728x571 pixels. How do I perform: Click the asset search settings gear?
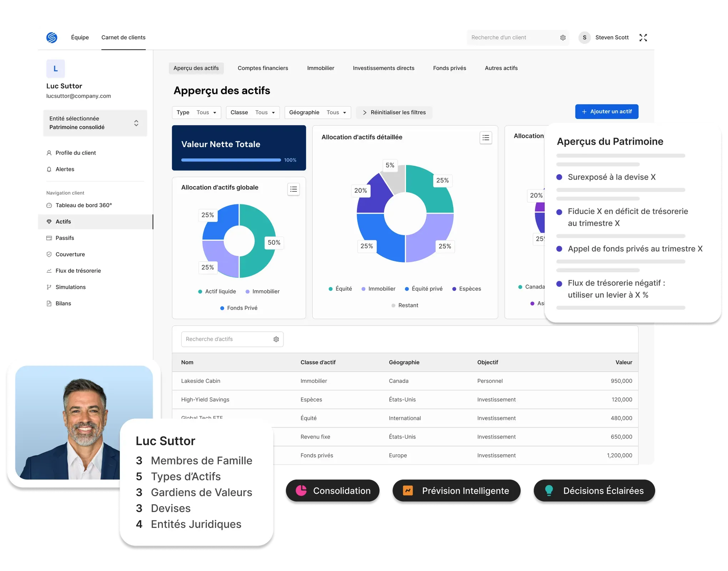pyautogui.click(x=276, y=339)
